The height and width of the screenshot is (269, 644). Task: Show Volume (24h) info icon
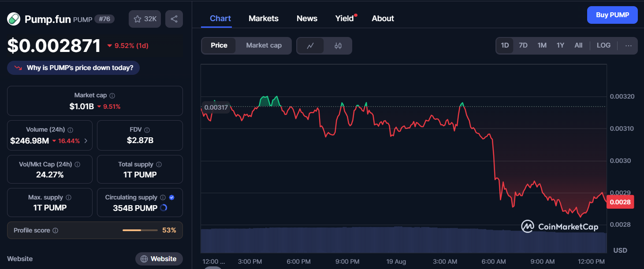tap(71, 130)
